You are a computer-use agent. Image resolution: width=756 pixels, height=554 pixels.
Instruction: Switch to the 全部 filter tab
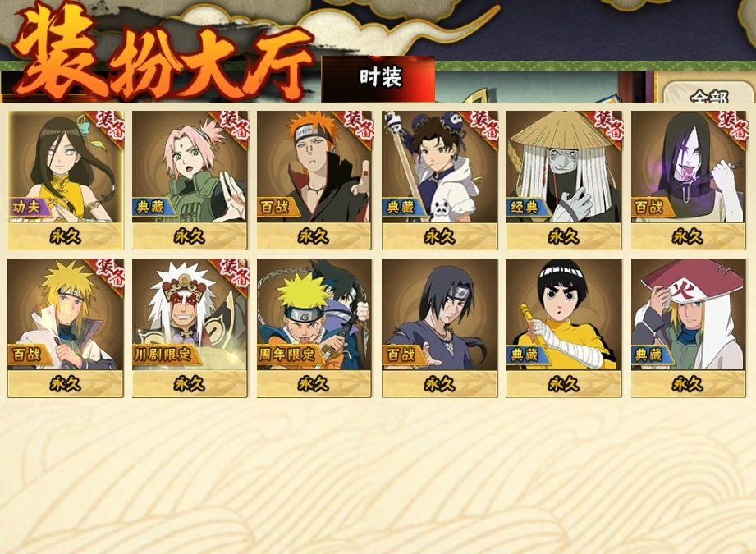[x=708, y=94]
